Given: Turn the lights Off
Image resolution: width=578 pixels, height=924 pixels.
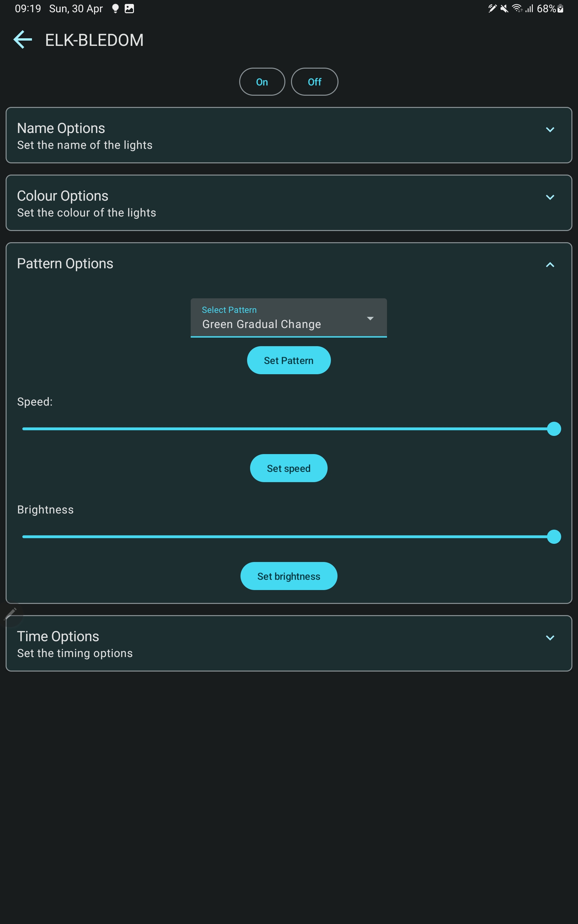Looking at the screenshot, I should tap(314, 82).
